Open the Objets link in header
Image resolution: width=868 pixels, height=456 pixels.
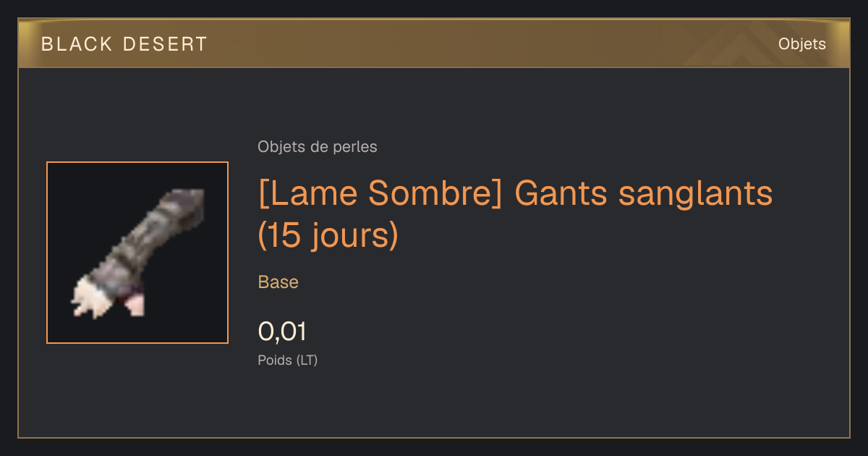point(801,44)
